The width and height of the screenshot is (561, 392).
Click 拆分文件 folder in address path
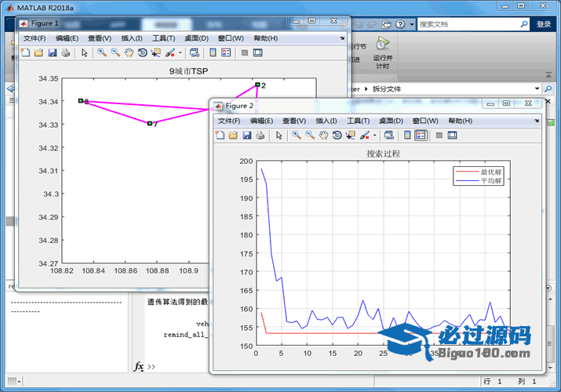point(387,89)
